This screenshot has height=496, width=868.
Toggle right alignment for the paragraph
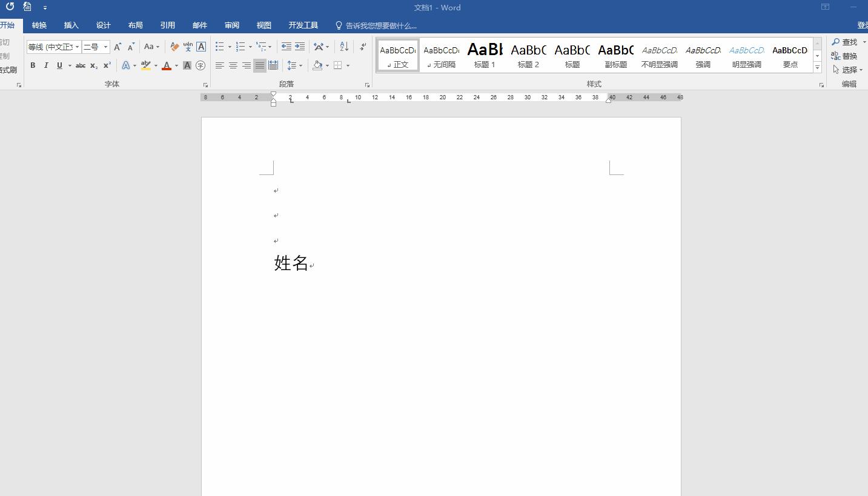pos(246,65)
